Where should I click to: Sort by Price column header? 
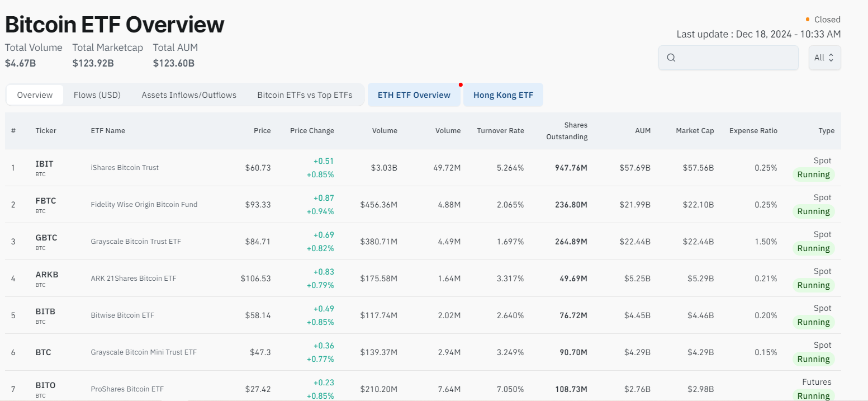click(x=262, y=131)
